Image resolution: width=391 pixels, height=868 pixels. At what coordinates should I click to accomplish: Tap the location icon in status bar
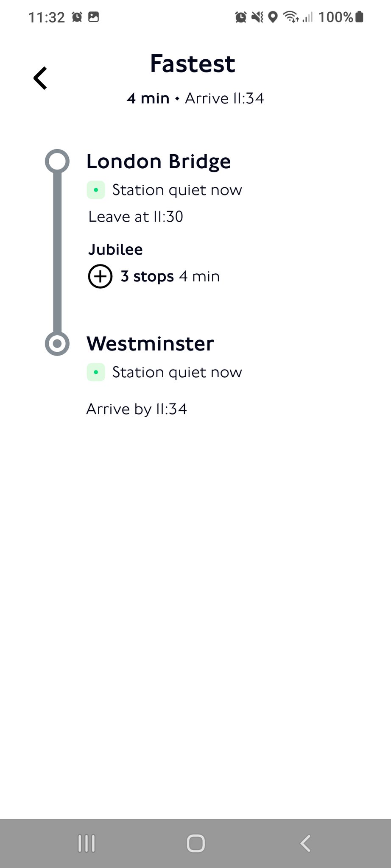pyautogui.click(x=274, y=17)
